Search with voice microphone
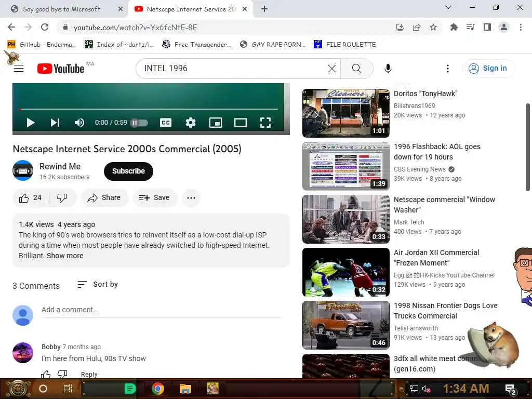 tap(388, 69)
